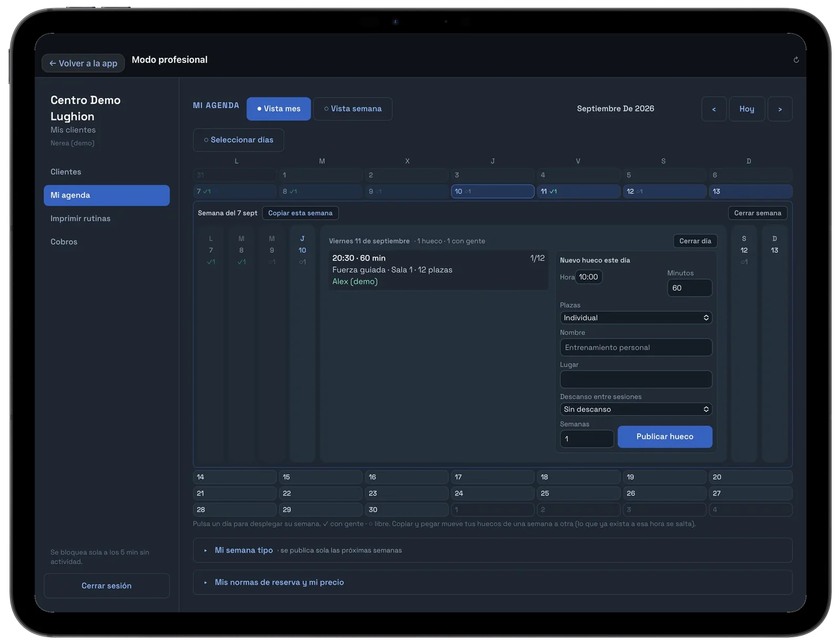Open Imprimir rutinas in the sidebar
This screenshot has width=840, height=644.
[107, 219]
